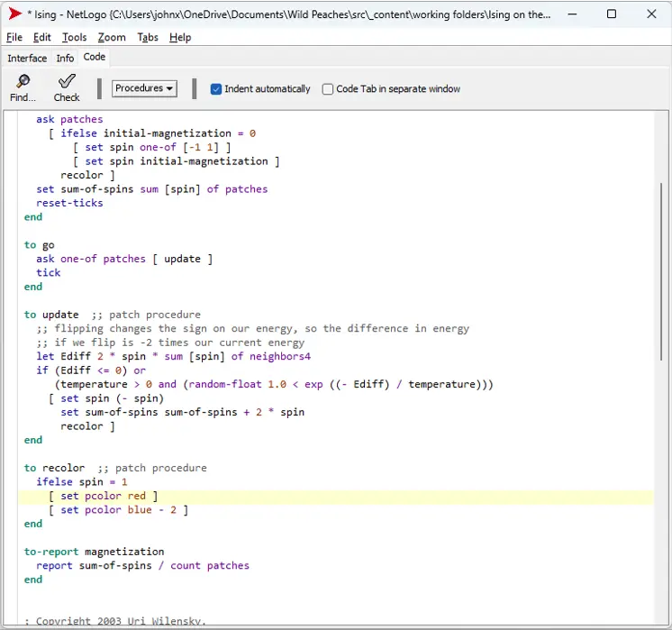The image size is (672, 630).
Task: Run the Check checkmark tool
Action: tap(67, 88)
